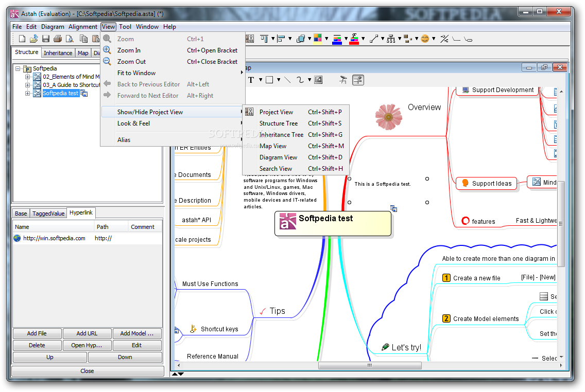Select the straight Line drawing tool

tap(287, 80)
